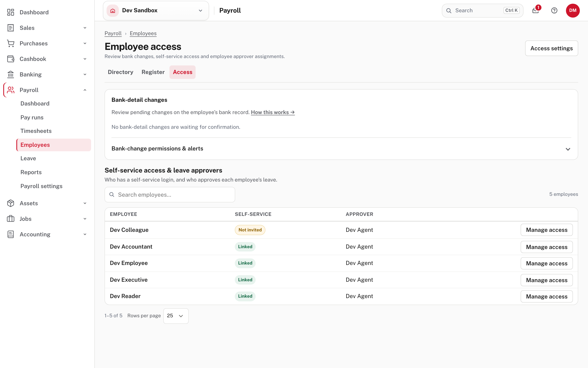Click the Payroll people icon
This screenshot has width=588, height=368.
click(x=10, y=90)
